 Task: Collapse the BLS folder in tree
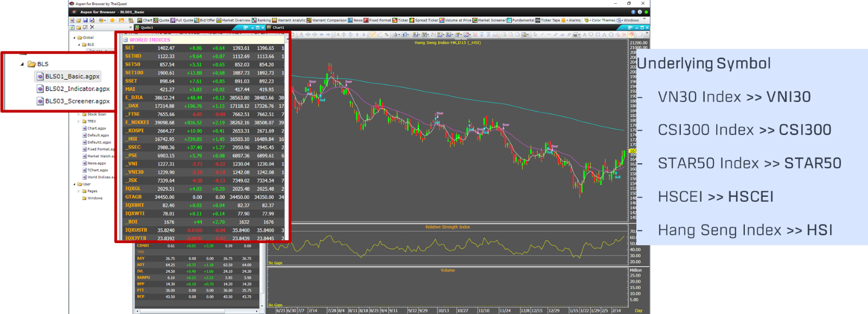point(22,64)
